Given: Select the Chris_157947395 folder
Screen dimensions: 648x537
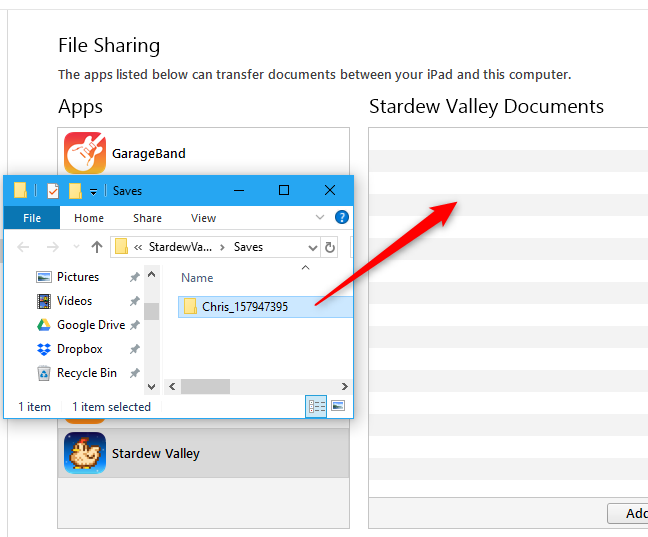Looking at the screenshot, I should point(265,307).
